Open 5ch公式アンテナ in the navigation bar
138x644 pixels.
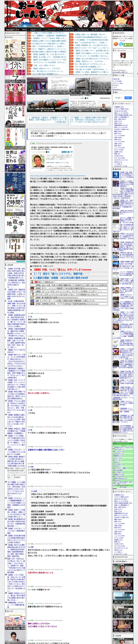coord(13,30)
